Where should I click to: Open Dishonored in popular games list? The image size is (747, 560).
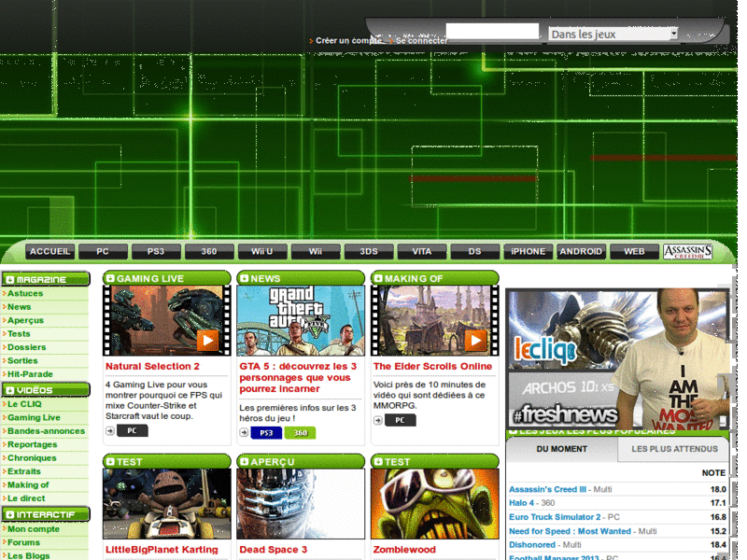tap(532, 544)
